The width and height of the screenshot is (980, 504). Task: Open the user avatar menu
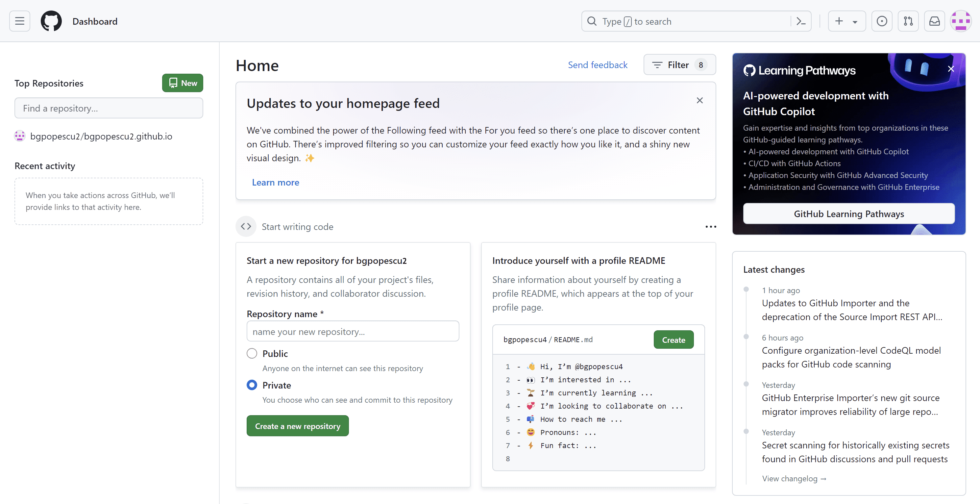point(961,21)
